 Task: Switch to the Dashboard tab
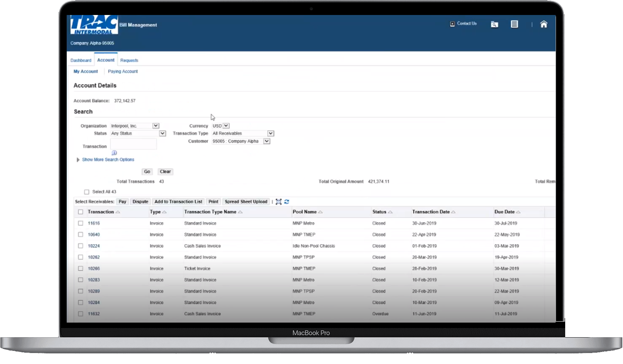[x=81, y=60]
